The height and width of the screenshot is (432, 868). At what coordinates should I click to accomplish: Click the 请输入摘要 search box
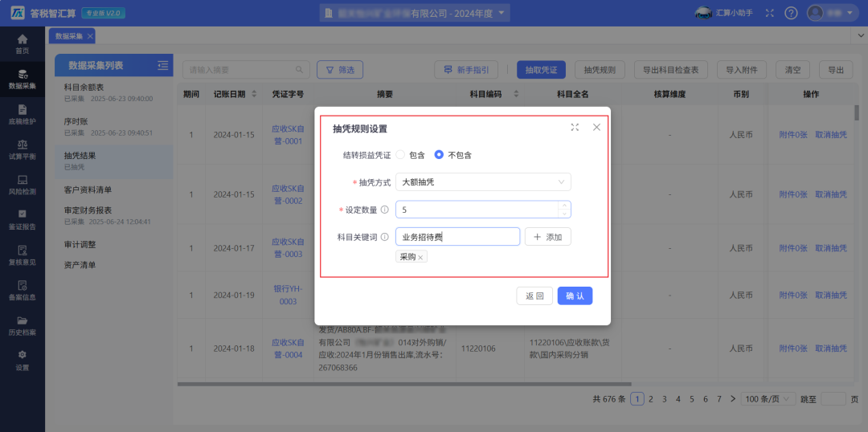click(247, 70)
